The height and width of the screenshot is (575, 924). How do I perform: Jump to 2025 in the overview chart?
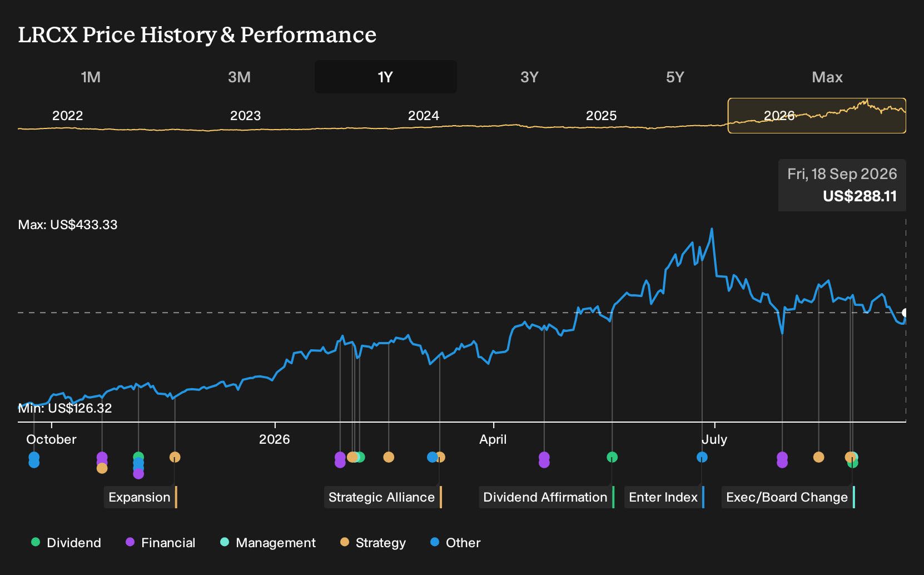[x=601, y=116]
